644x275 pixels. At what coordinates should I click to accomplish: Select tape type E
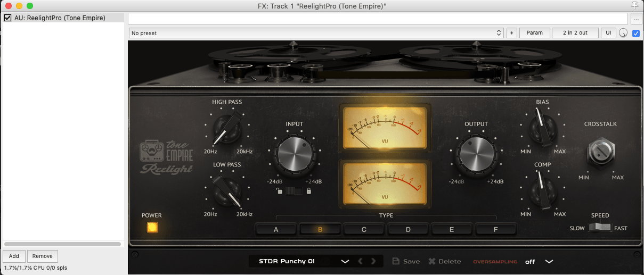[452, 229]
